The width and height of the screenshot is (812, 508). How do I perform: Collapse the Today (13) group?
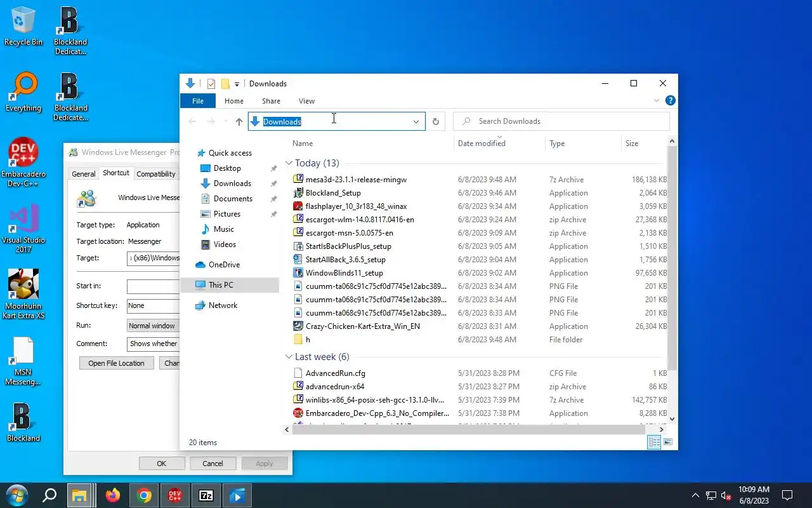click(x=289, y=163)
